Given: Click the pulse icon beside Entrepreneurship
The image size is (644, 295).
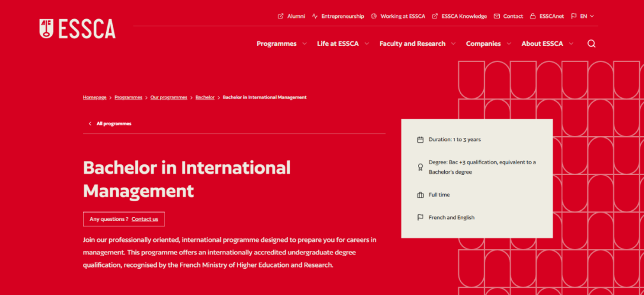Looking at the screenshot, I should [315, 17].
